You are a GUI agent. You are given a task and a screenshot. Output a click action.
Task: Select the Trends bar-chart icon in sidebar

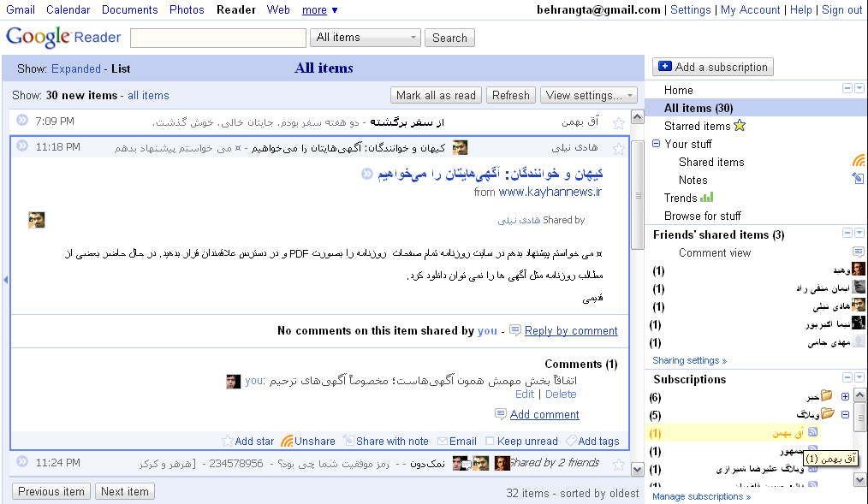tap(707, 198)
